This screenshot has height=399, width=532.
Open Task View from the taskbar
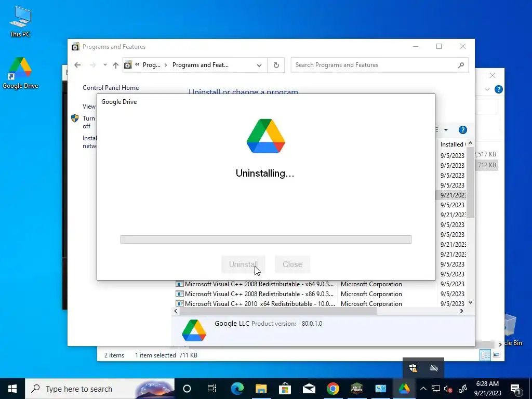[x=212, y=389]
